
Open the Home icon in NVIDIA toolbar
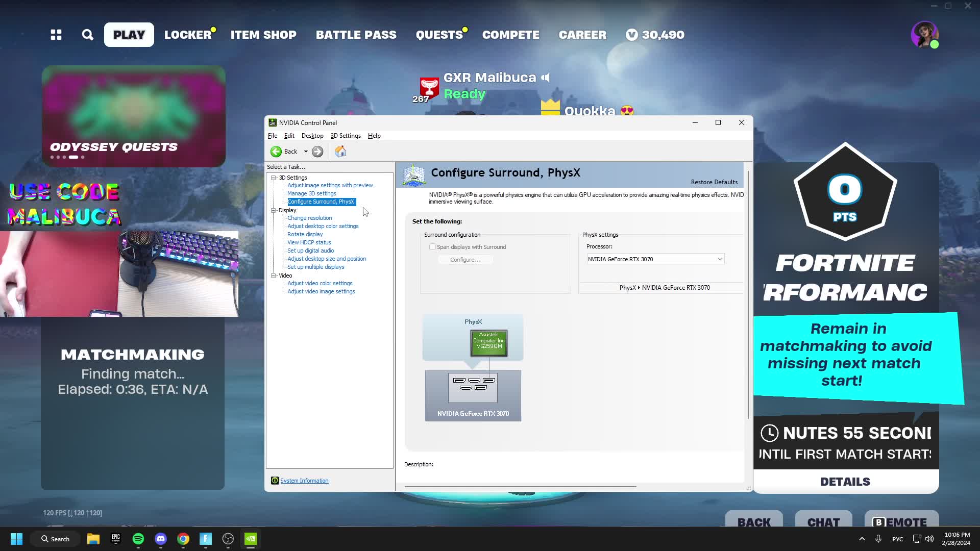tap(340, 152)
